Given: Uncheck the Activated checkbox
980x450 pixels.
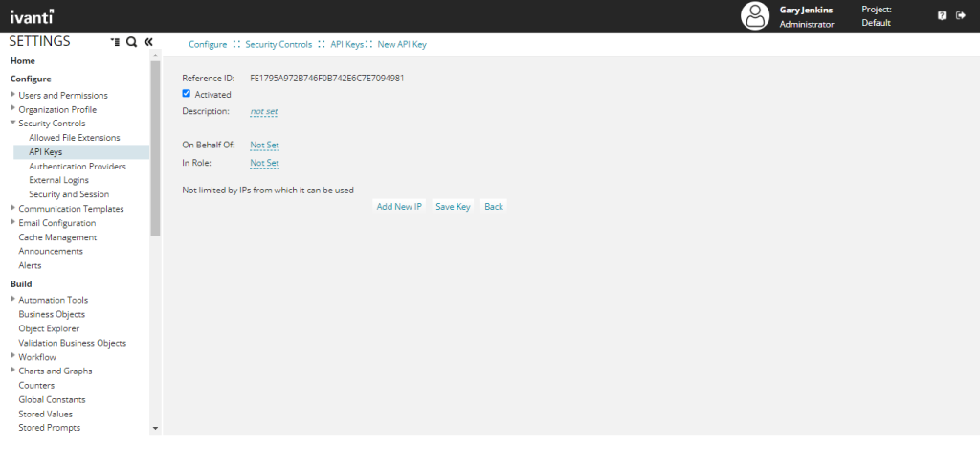Looking at the screenshot, I should click(x=187, y=94).
